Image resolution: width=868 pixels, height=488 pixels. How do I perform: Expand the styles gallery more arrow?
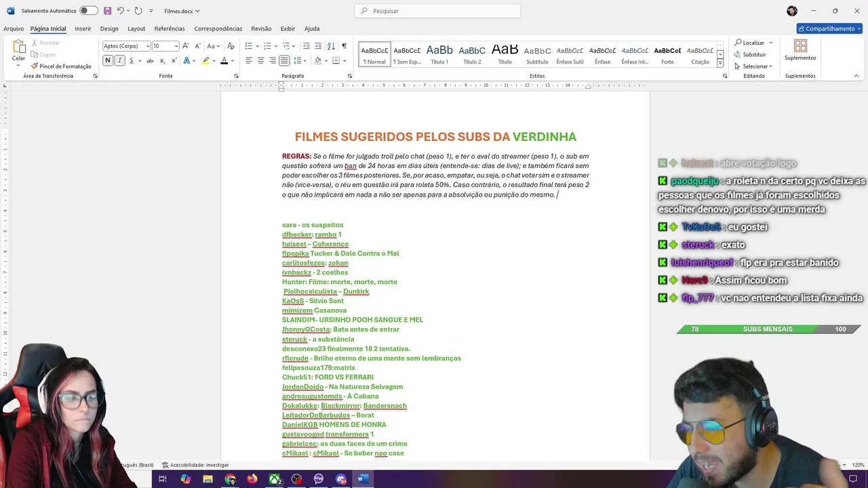coord(720,64)
